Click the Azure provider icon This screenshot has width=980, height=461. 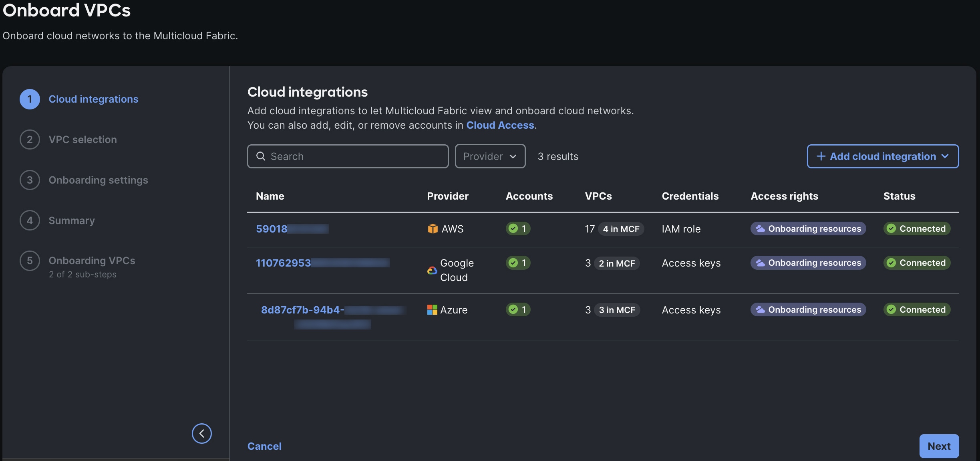[x=432, y=309]
